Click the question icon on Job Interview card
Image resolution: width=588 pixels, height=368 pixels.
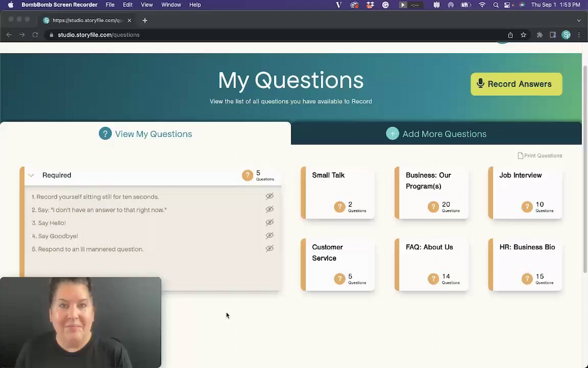[527, 207]
